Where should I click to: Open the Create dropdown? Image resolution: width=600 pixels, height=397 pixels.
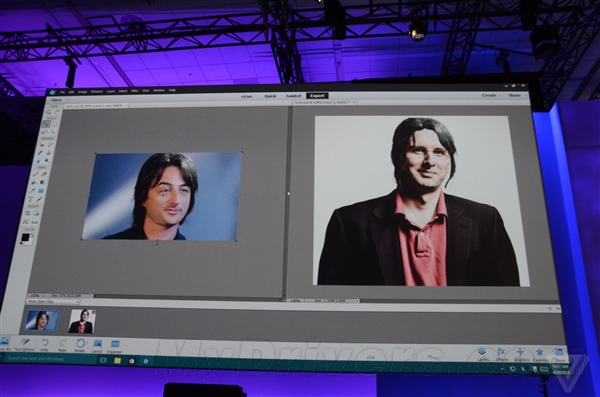click(x=491, y=95)
